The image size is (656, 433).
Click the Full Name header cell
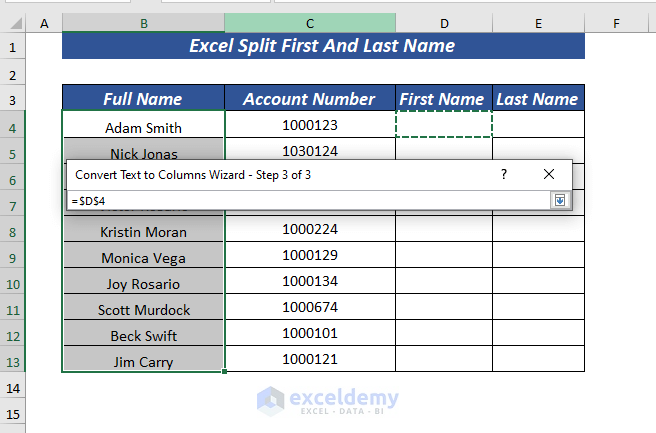point(144,99)
